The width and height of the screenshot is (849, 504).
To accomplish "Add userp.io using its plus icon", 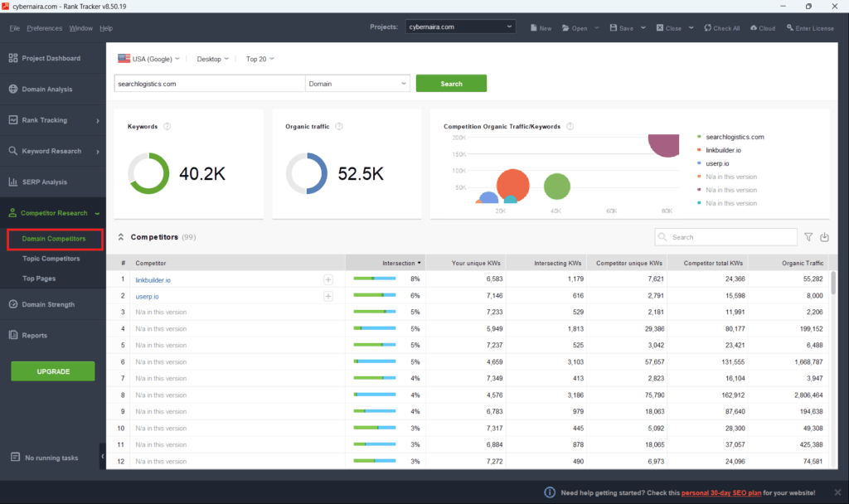I will pos(328,296).
